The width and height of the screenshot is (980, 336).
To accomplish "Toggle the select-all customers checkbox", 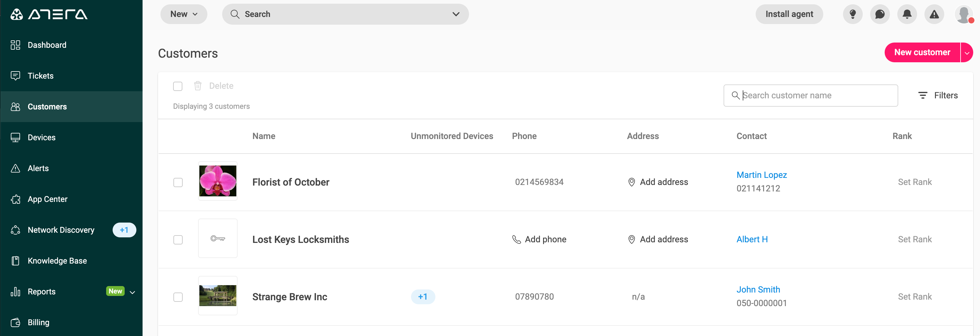I will (x=178, y=86).
